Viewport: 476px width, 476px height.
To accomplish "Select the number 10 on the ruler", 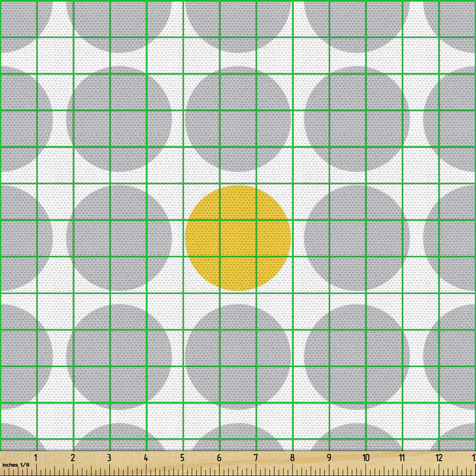I will (x=366, y=458).
